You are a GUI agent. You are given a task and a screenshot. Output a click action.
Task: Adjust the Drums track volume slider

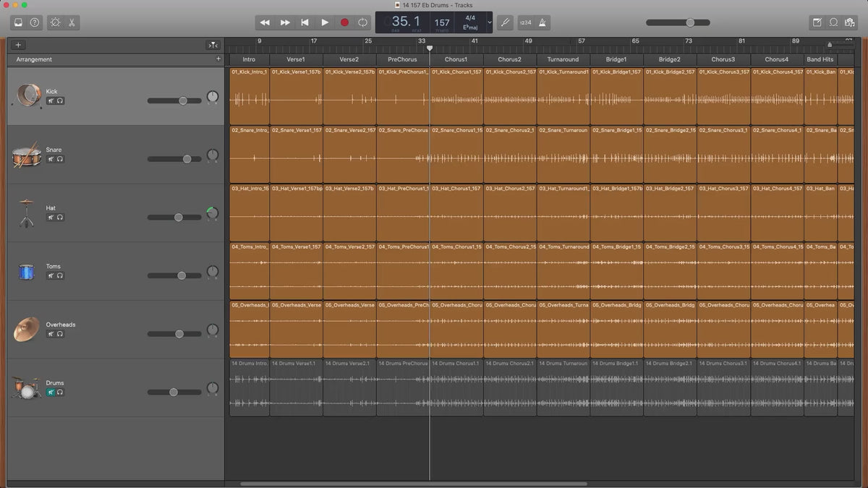(174, 392)
